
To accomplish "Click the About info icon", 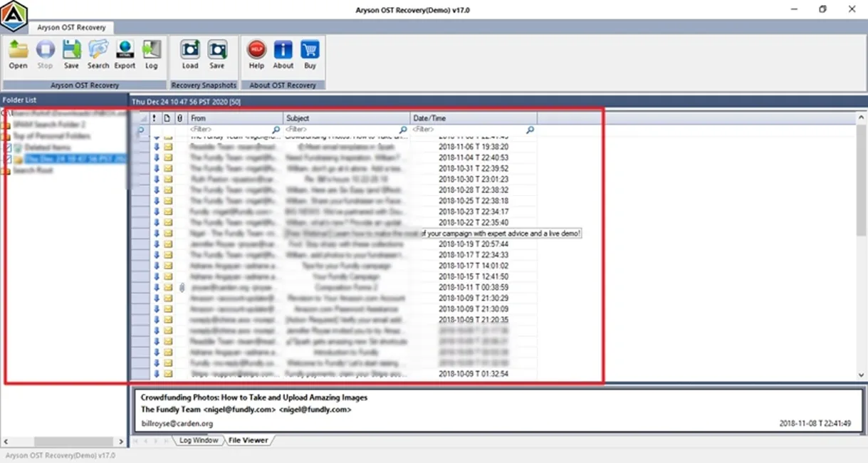I will 283,49.
